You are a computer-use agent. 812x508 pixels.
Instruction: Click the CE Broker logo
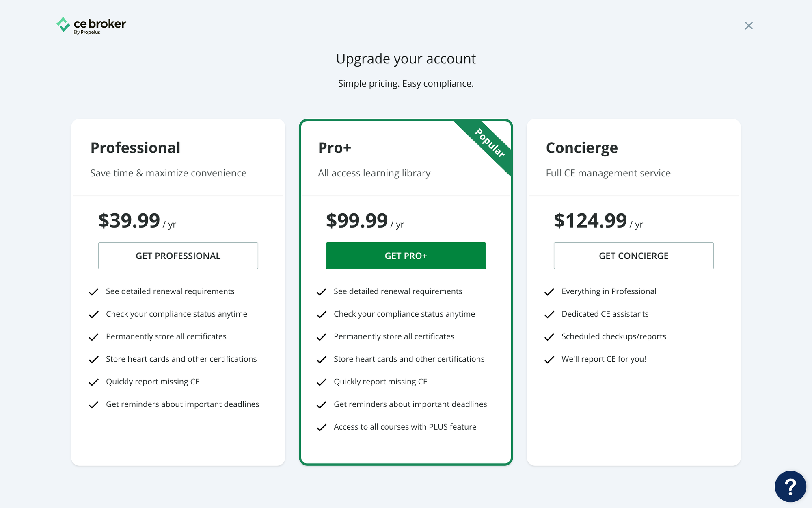point(91,25)
